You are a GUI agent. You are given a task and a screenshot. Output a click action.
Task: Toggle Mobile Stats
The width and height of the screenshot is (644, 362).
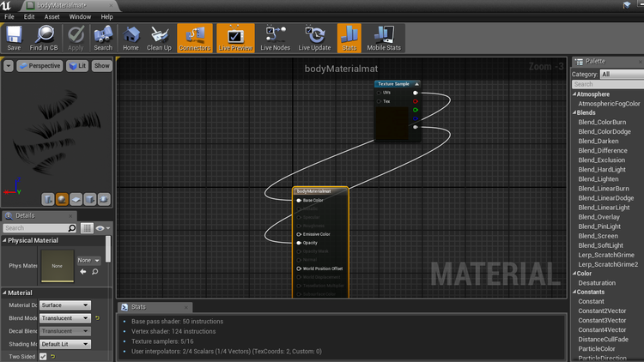[x=384, y=38]
